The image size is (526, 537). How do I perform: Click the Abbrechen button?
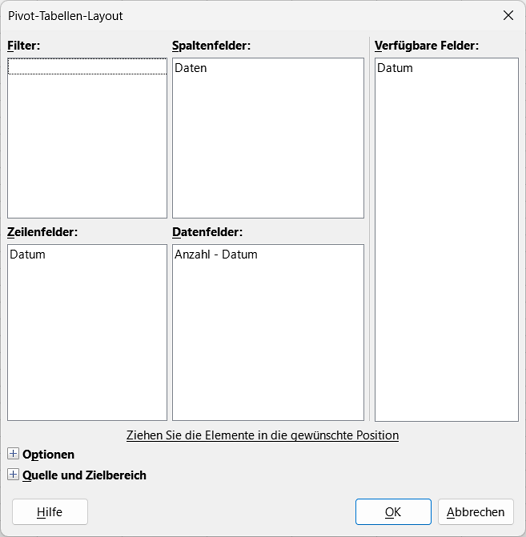[476, 512]
